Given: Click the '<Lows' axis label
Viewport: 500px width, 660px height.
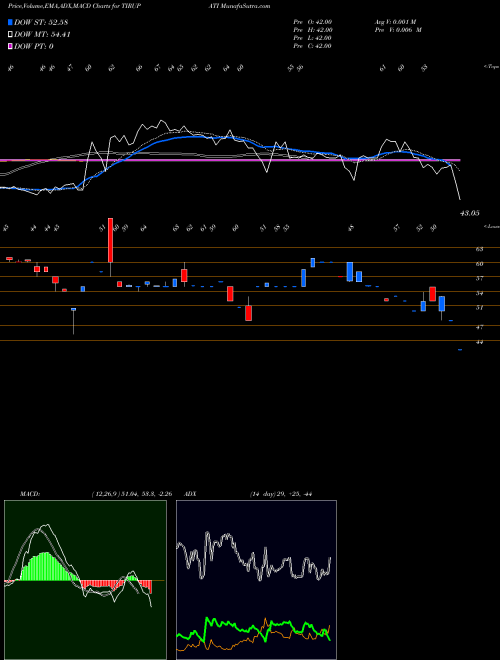Looking at the screenshot, I should click(491, 226).
